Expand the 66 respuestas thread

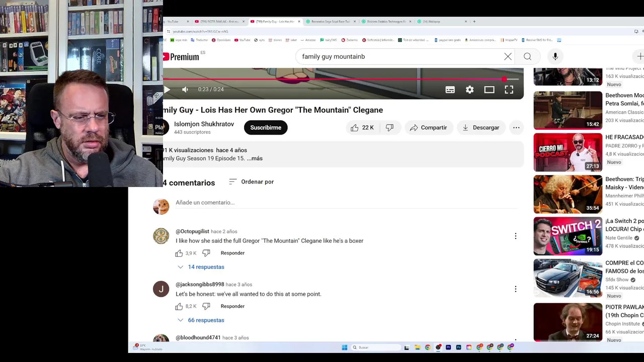tap(201, 320)
